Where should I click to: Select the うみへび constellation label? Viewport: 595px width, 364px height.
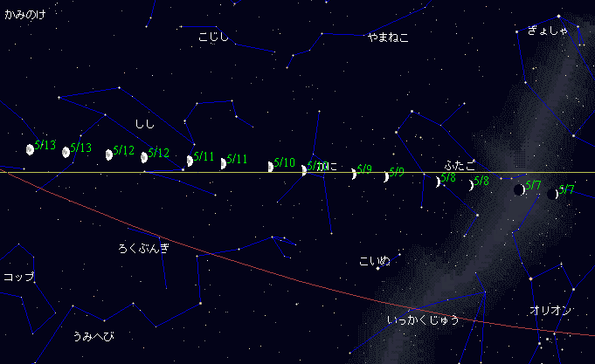coord(93,336)
